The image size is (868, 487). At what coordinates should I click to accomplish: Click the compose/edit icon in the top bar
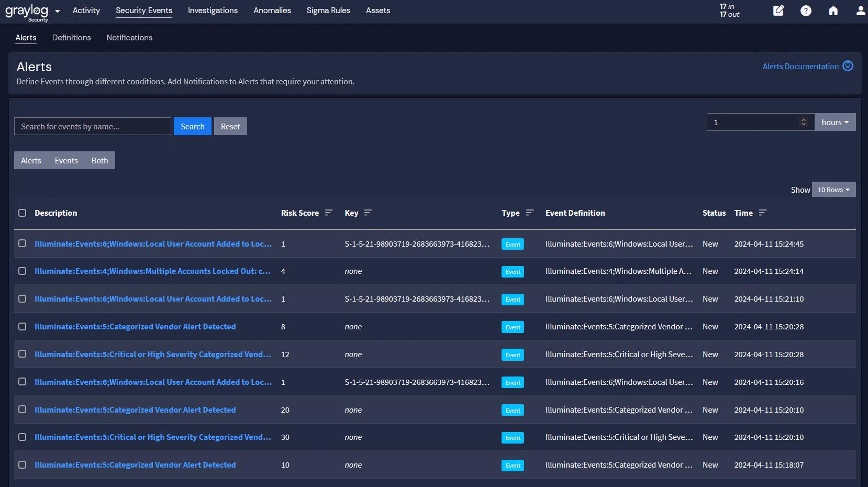[778, 10]
